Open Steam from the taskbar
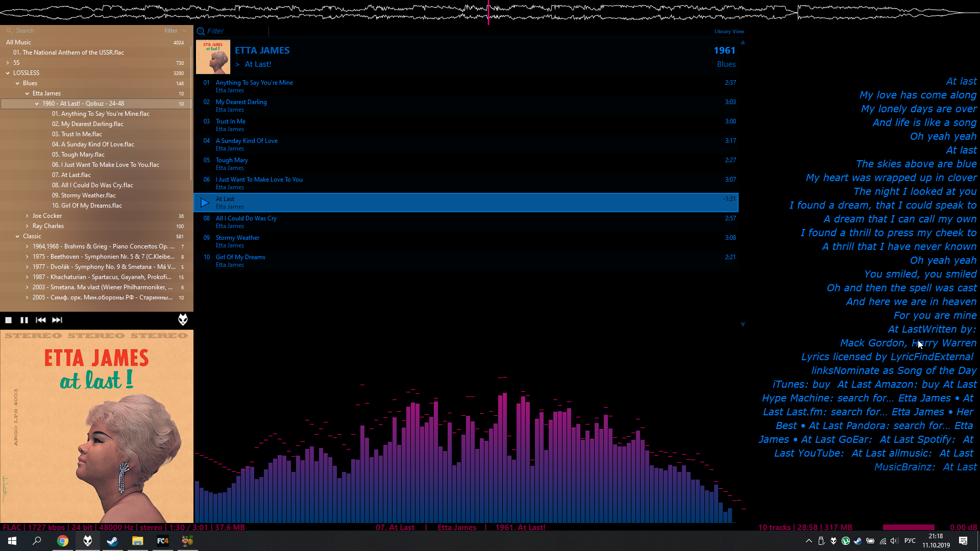This screenshot has height=551, width=980. point(112,541)
